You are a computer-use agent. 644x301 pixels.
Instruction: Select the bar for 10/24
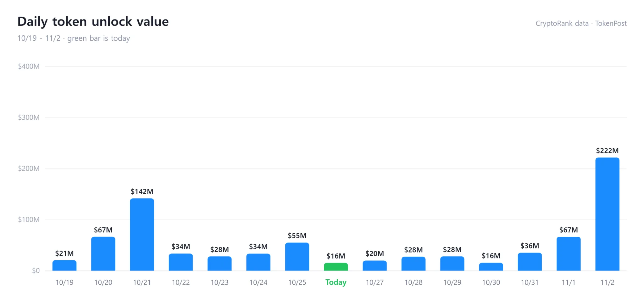tap(258, 262)
